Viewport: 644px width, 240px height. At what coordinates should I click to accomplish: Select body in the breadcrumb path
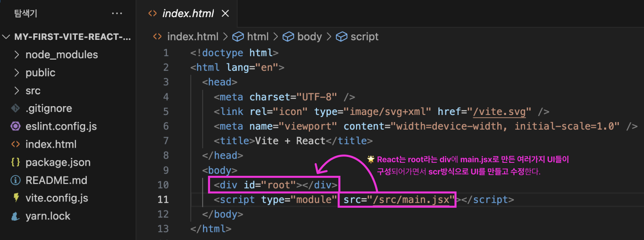(x=309, y=37)
